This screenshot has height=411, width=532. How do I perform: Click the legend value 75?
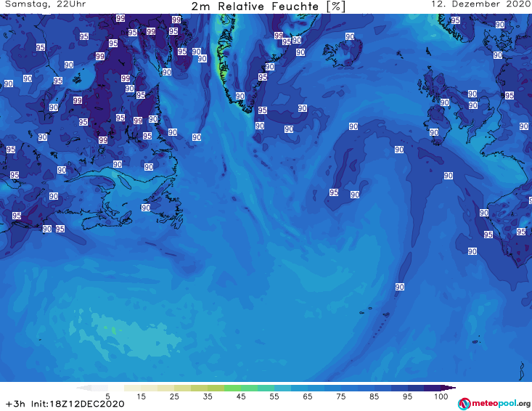pyautogui.click(x=340, y=396)
